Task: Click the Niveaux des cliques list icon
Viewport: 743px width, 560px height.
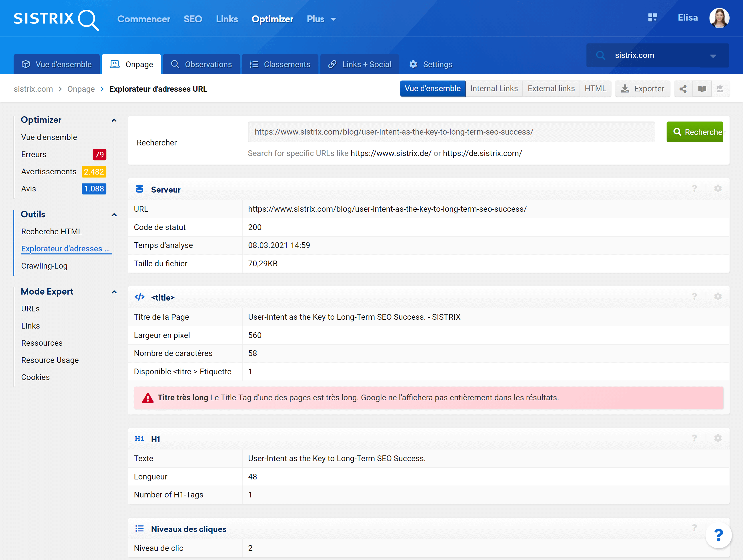Action: (x=139, y=529)
